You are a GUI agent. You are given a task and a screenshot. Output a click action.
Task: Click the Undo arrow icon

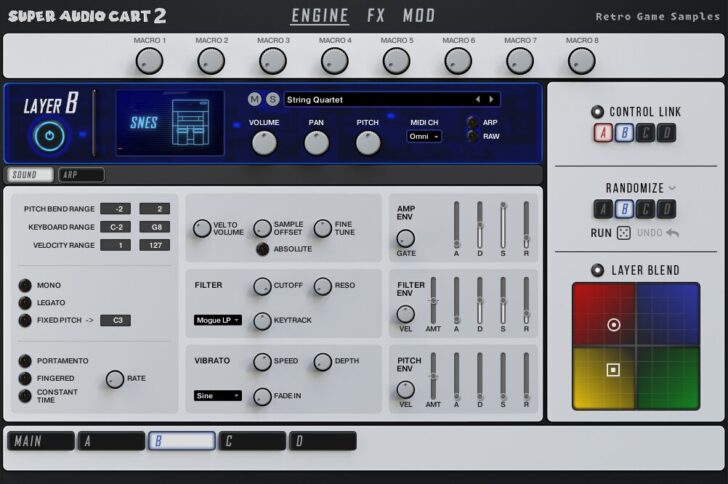pyautogui.click(x=672, y=233)
